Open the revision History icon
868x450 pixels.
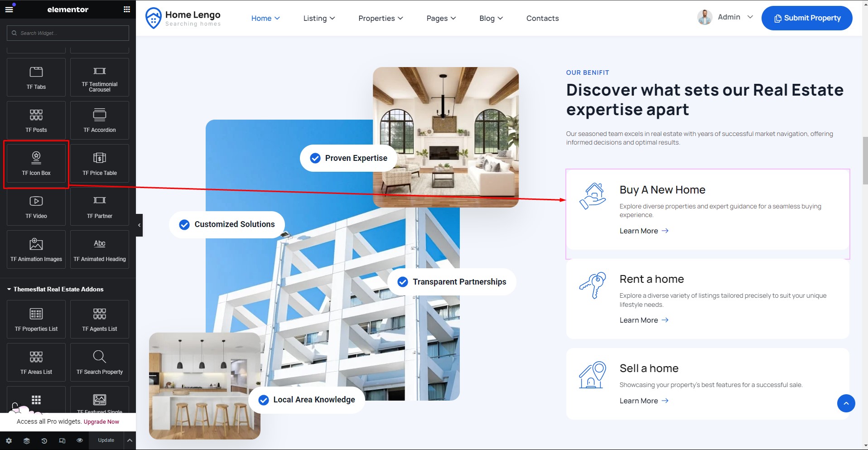tap(44, 440)
